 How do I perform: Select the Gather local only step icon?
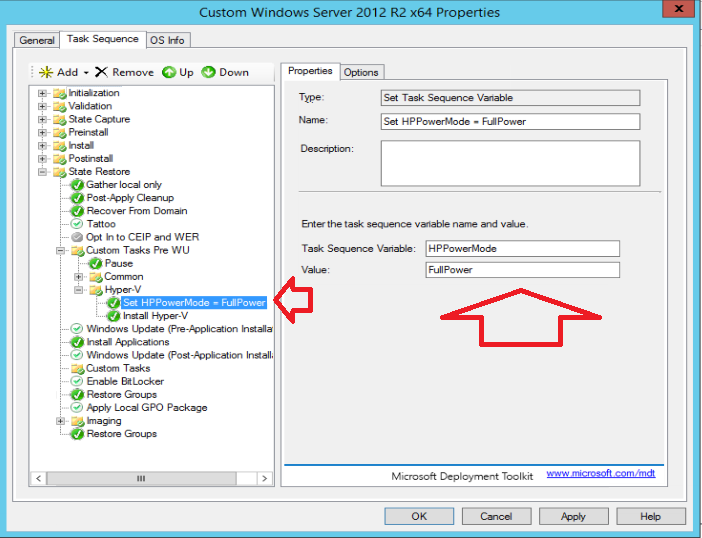pos(77,185)
